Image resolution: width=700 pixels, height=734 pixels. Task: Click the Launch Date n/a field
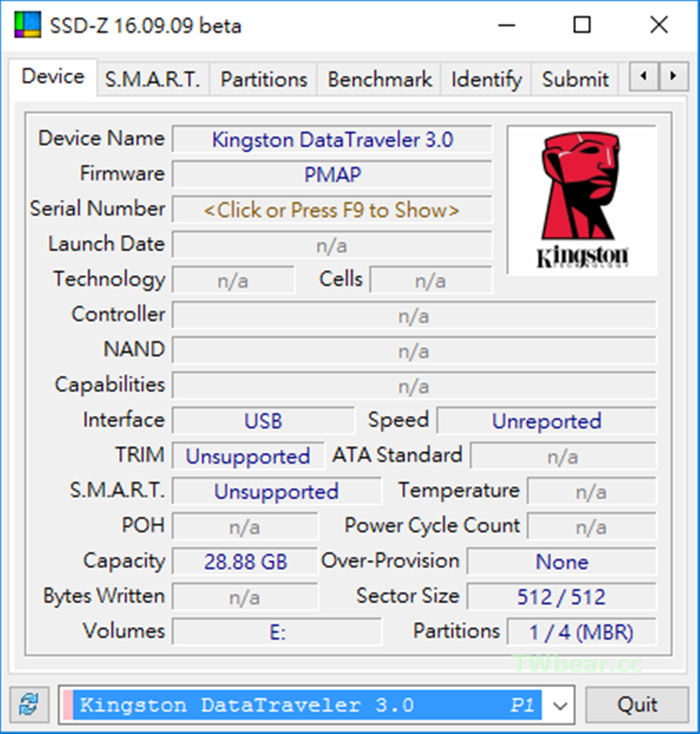click(332, 245)
